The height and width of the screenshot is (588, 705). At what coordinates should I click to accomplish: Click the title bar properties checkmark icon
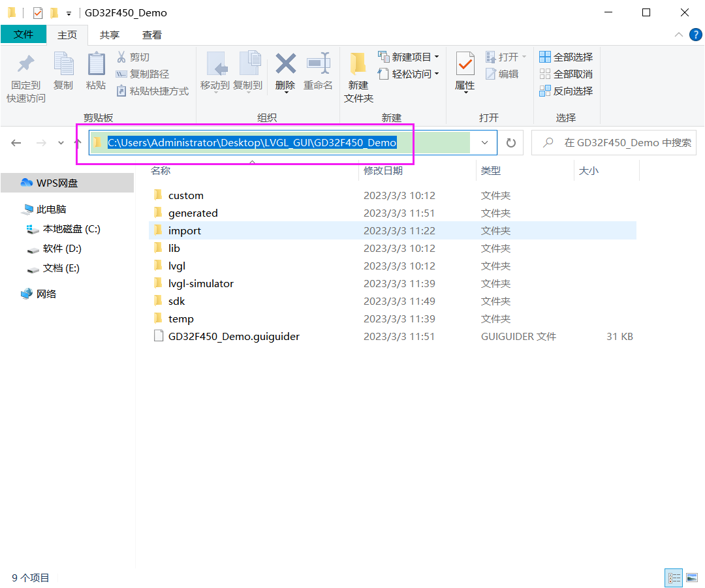point(38,13)
